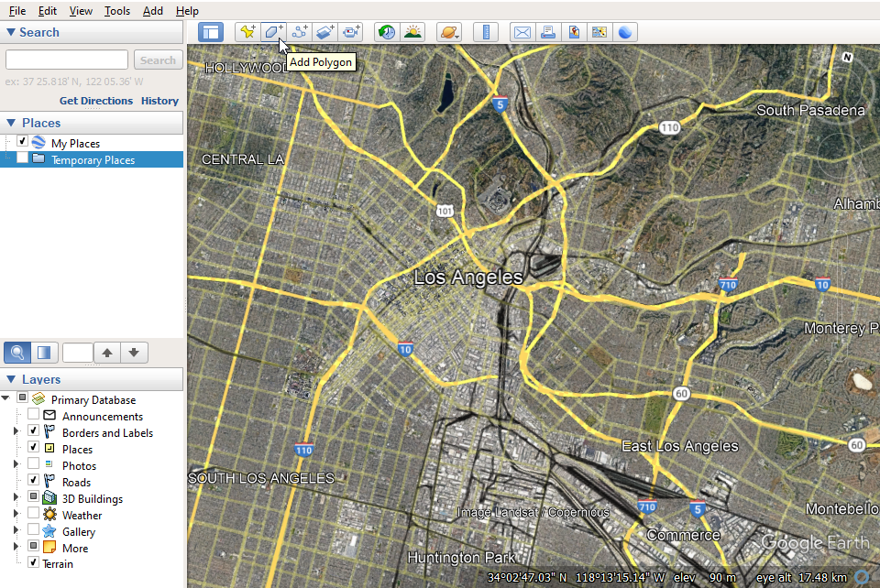The height and width of the screenshot is (588, 880).
Task: Click the Search button
Action: (159, 60)
